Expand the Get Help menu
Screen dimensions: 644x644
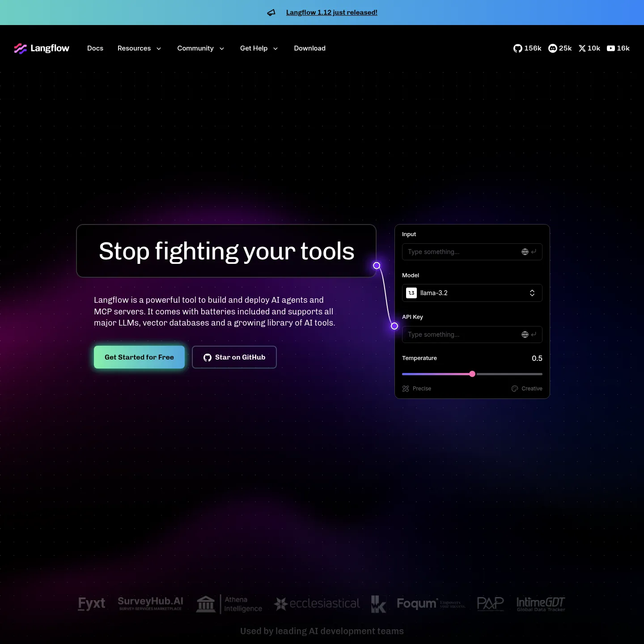point(259,48)
